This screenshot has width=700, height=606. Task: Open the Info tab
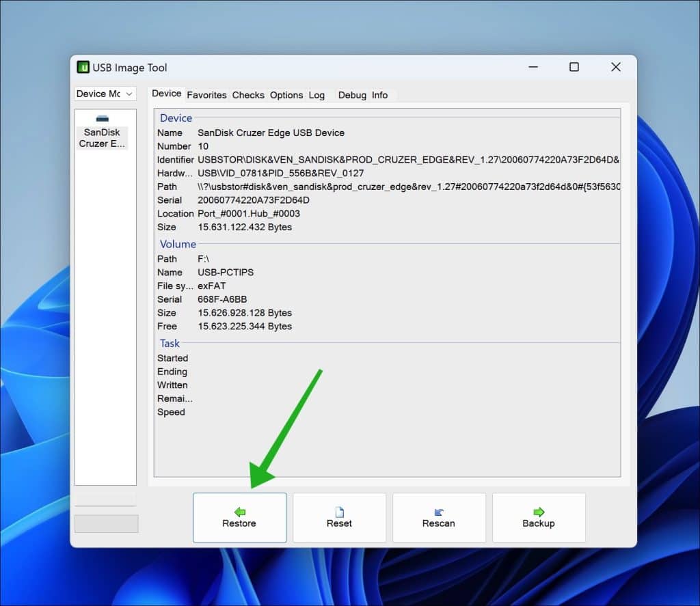point(379,95)
